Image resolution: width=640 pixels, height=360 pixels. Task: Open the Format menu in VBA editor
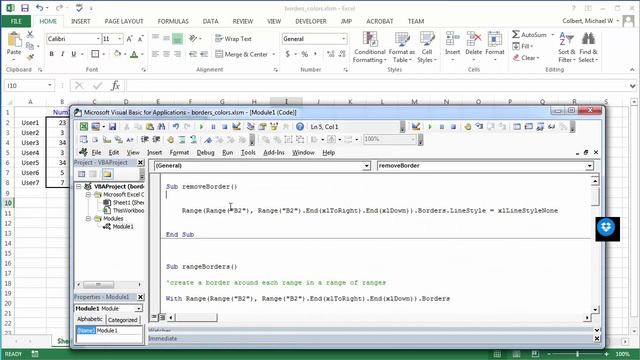(x=179, y=153)
